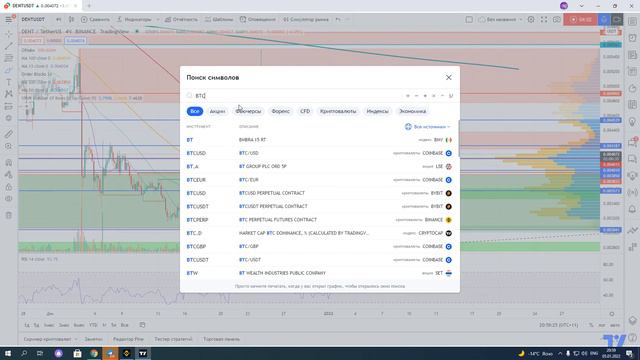Choose the BT BMBRA 15 RT result
Viewport: 640px width, 360px height.
click(x=320, y=140)
